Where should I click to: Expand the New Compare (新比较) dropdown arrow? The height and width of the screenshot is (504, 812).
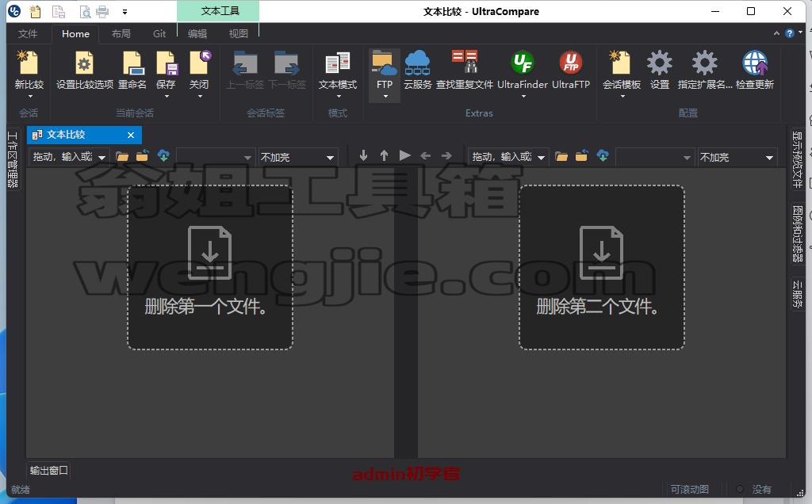coord(30,96)
